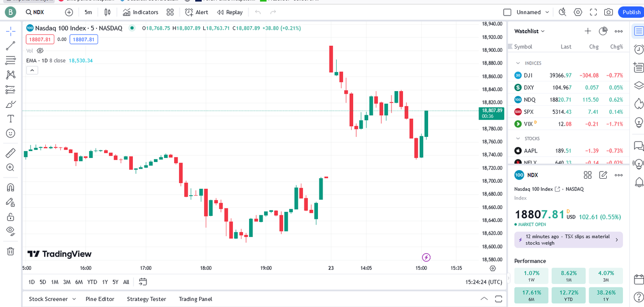Select the Text annotation tool
The height and width of the screenshot is (307, 644).
[11, 119]
